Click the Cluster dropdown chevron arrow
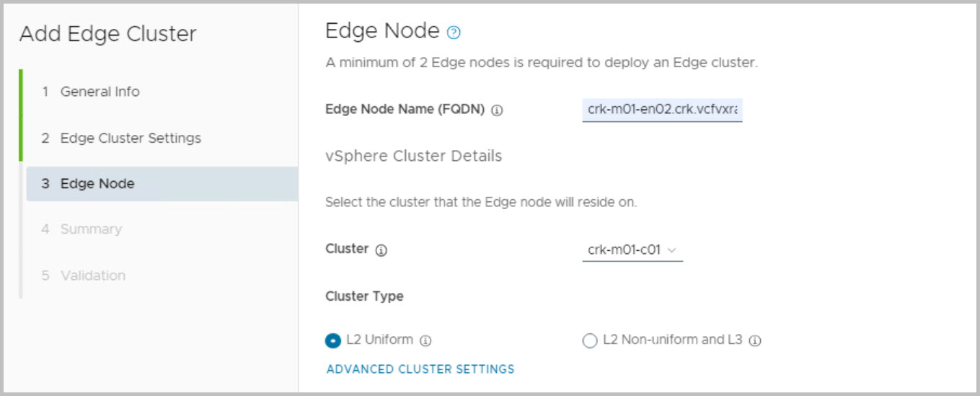This screenshot has width=980, height=396. coord(672,250)
